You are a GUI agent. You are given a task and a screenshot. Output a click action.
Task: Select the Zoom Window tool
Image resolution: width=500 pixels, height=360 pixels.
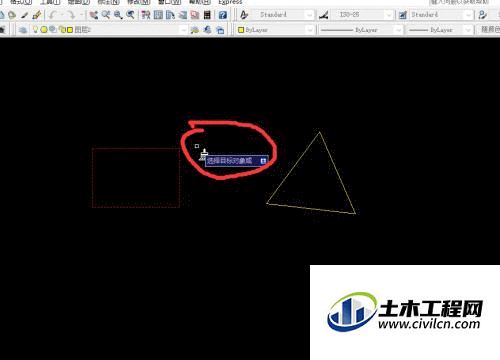click(118, 15)
